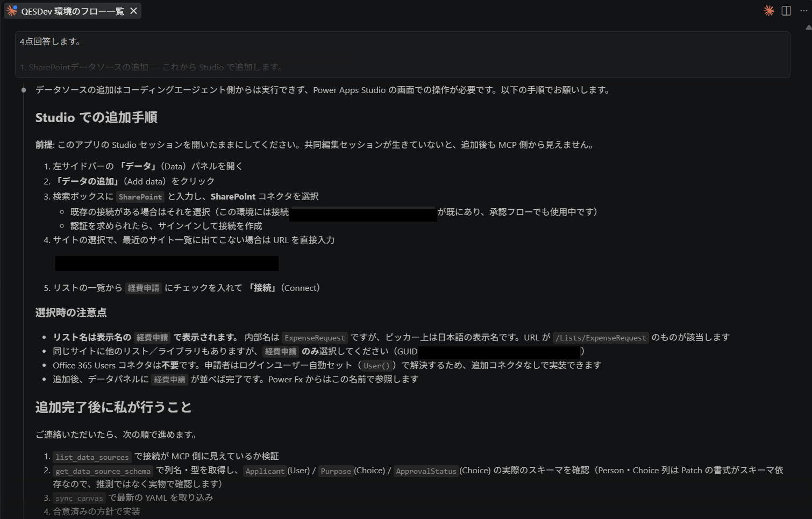Click the 'Studio での追加手順' heading
The image size is (812, 519).
pos(96,118)
